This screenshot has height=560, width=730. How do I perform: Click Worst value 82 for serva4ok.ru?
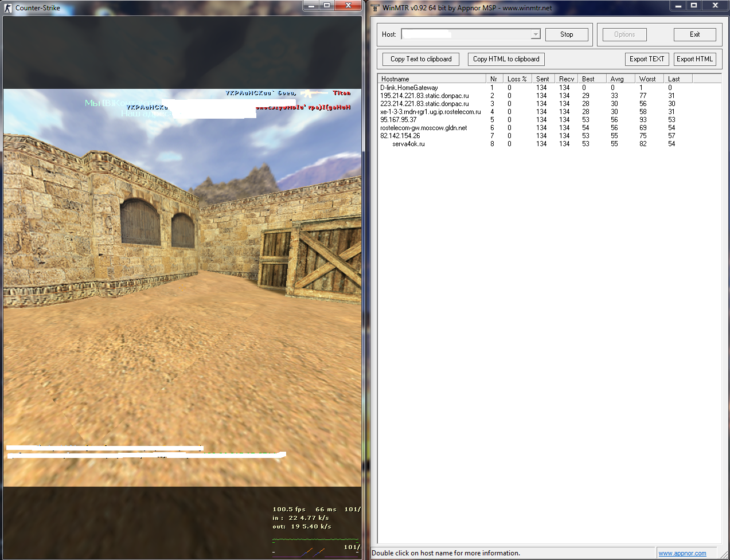(643, 144)
